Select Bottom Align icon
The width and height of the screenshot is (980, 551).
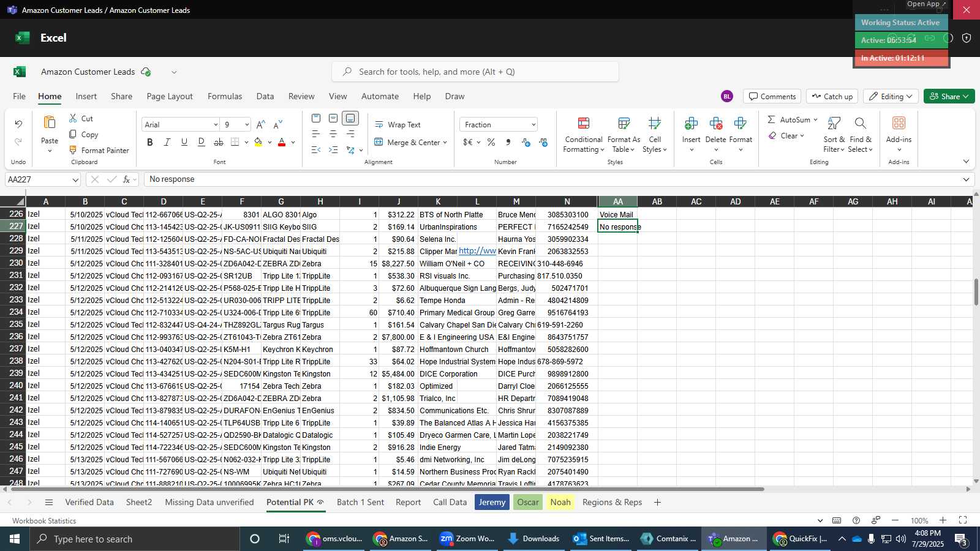coord(350,118)
